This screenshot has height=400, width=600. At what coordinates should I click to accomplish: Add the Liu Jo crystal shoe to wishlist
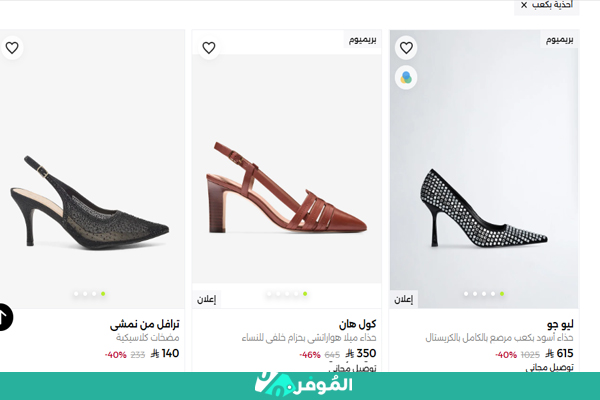406,48
